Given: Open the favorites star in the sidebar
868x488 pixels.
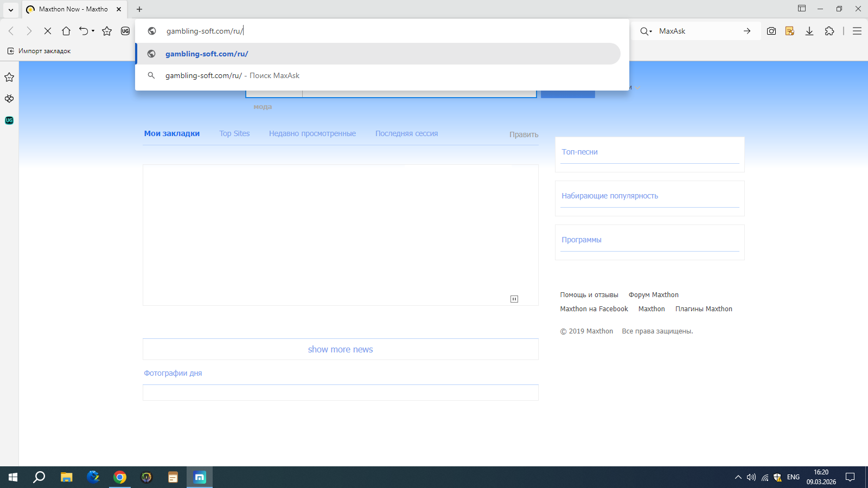Looking at the screenshot, I should (9, 77).
